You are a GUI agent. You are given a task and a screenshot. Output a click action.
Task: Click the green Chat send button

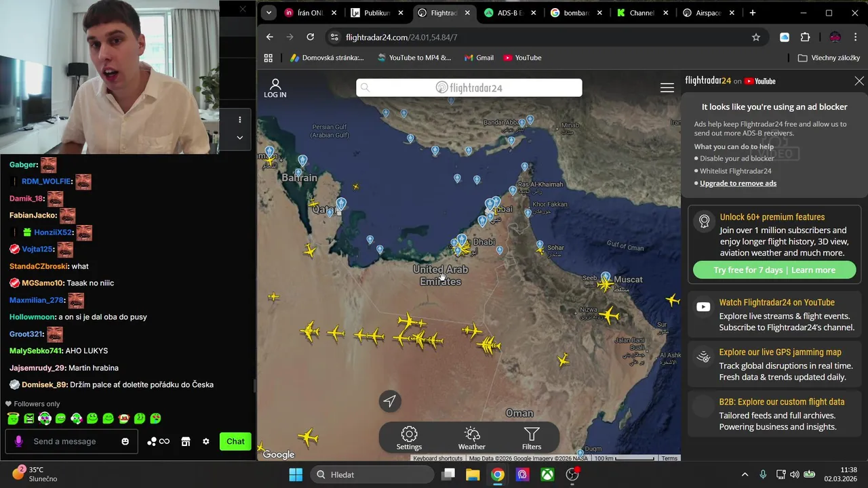[235, 441]
